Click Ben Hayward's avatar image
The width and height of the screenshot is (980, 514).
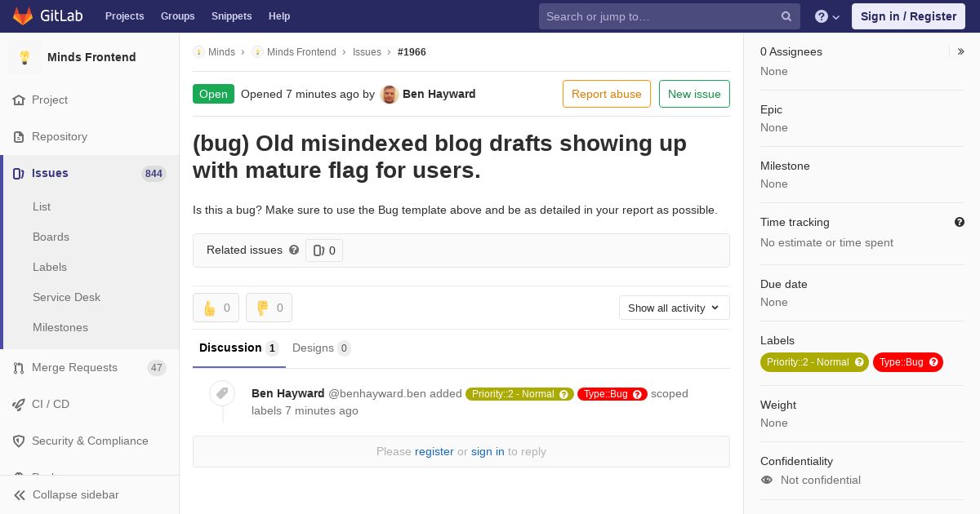pos(390,95)
